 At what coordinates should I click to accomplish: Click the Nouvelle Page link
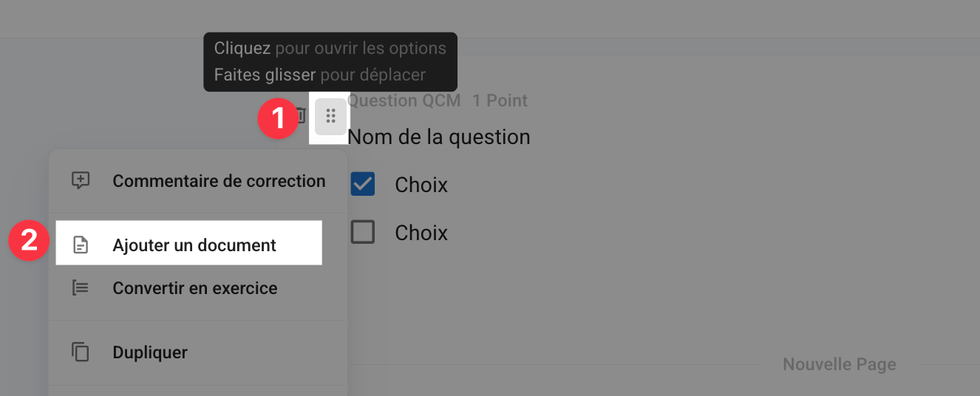point(840,364)
